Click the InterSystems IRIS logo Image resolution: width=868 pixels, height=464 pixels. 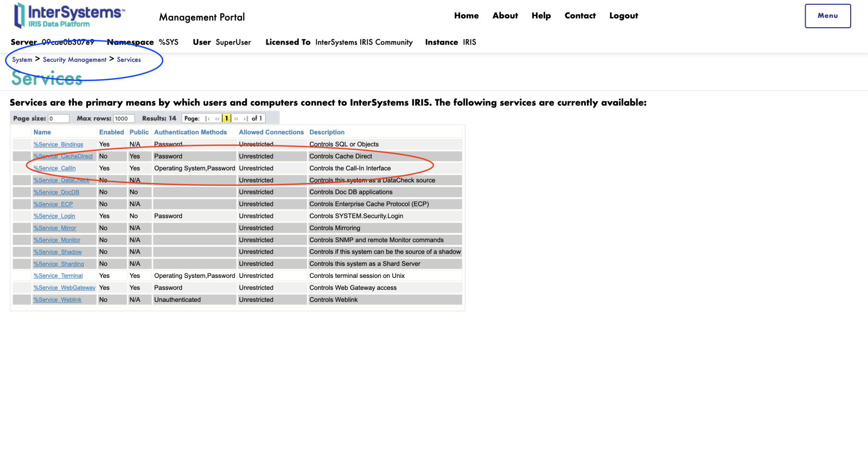[x=69, y=16]
